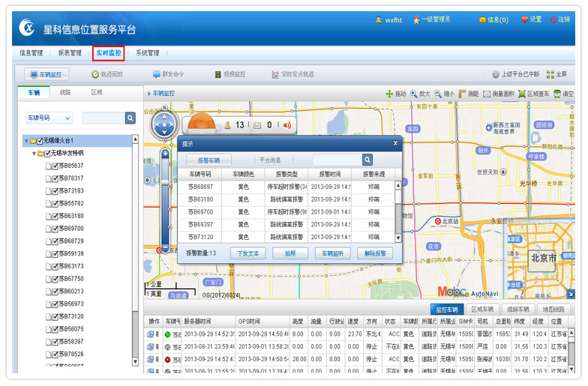Image resolution: width=588 pixels, height=386 pixels.
Task: Click the map zoom-in plus button
Action: [x=165, y=154]
